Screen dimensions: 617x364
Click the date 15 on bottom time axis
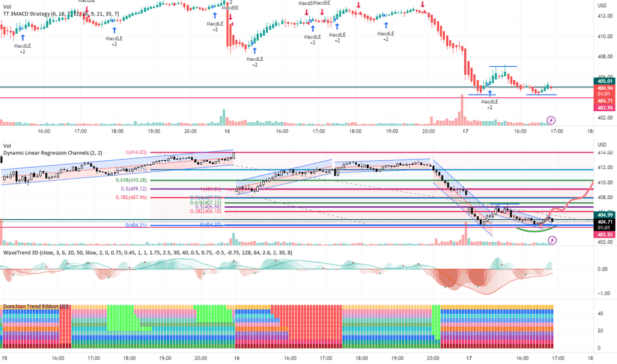click(x=5, y=358)
